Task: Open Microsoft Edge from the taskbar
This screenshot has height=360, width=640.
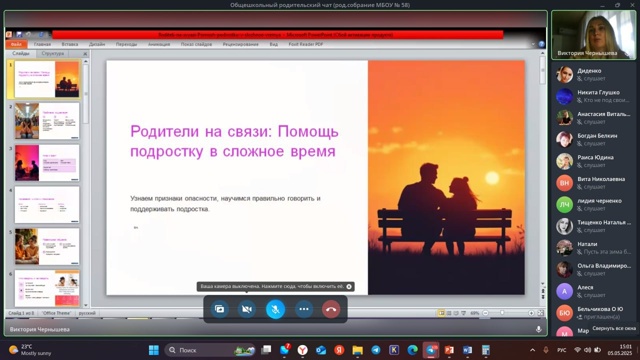Action: pyautogui.click(x=412, y=350)
